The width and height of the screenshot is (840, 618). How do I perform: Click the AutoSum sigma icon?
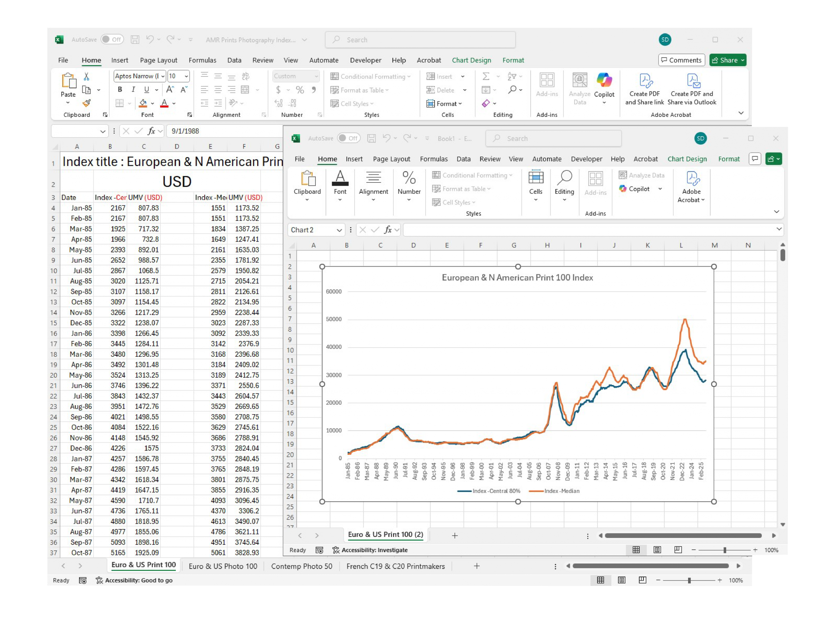pyautogui.click(x=486, y=77)
